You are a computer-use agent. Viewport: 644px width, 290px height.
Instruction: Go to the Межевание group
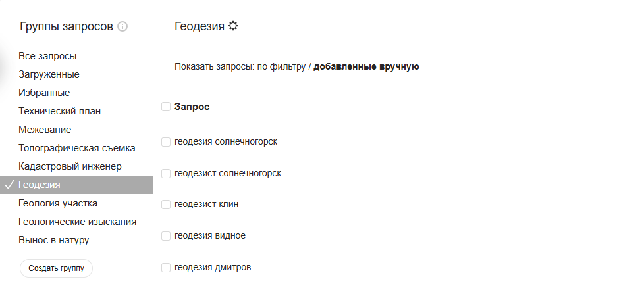coord(45,130)
